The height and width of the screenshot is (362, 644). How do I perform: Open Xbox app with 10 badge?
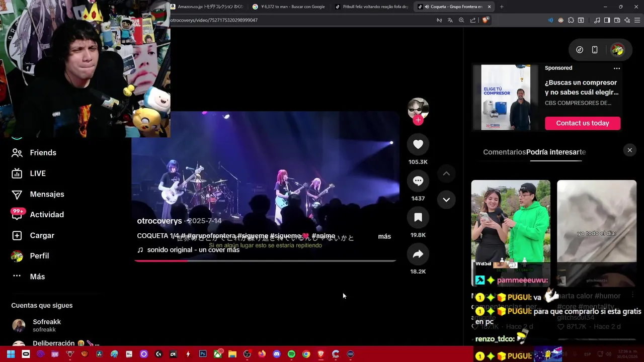(218, 354)
